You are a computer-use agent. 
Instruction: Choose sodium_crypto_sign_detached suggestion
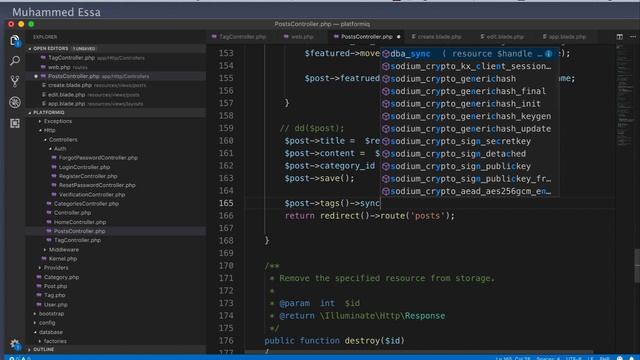pyautogui.click(x=469, y=154)
